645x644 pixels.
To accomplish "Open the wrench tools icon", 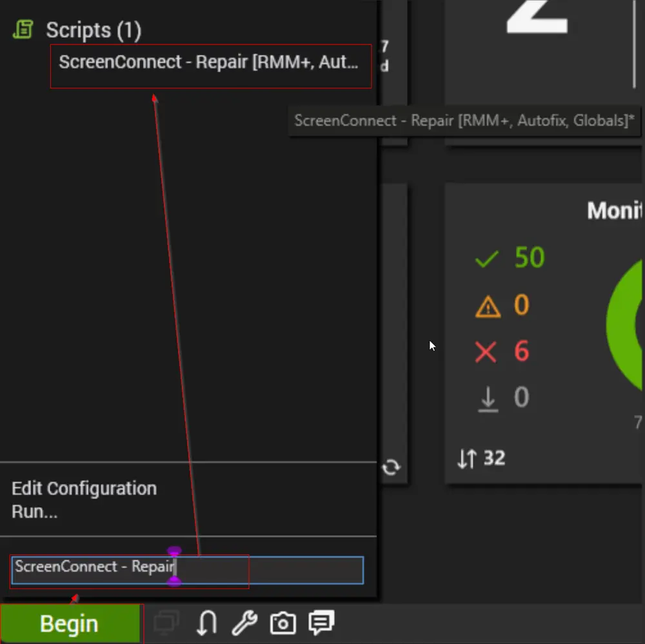I will (x=244, y=623).
